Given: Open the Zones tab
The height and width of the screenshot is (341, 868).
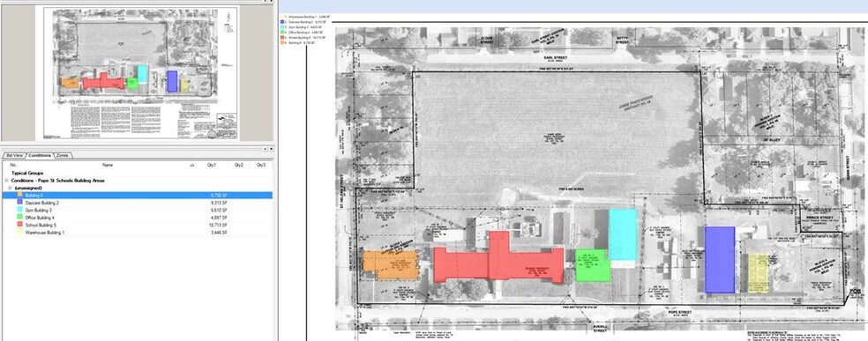Looking at the screenshot, I should pyautogui.click(x=63, y=156).
